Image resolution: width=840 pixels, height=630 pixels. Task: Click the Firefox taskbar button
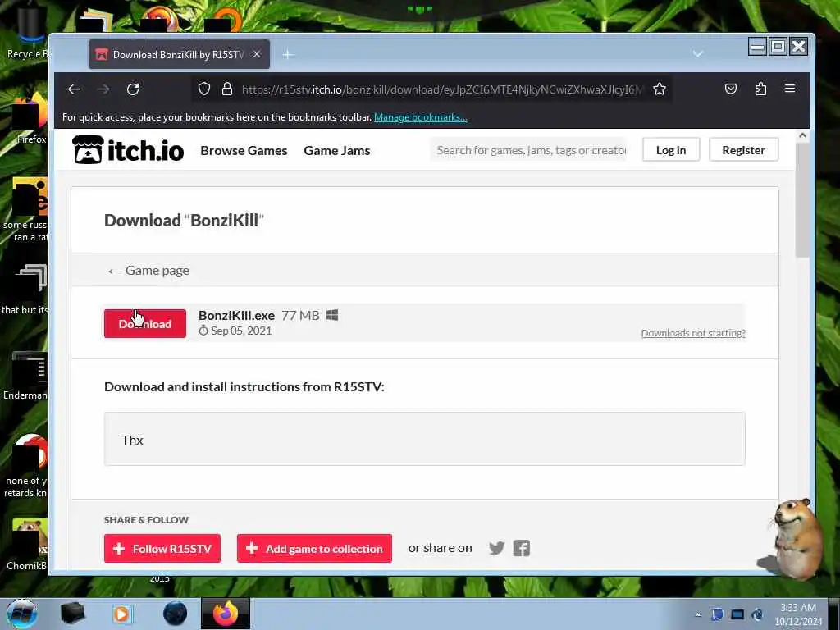pos(226,614)
